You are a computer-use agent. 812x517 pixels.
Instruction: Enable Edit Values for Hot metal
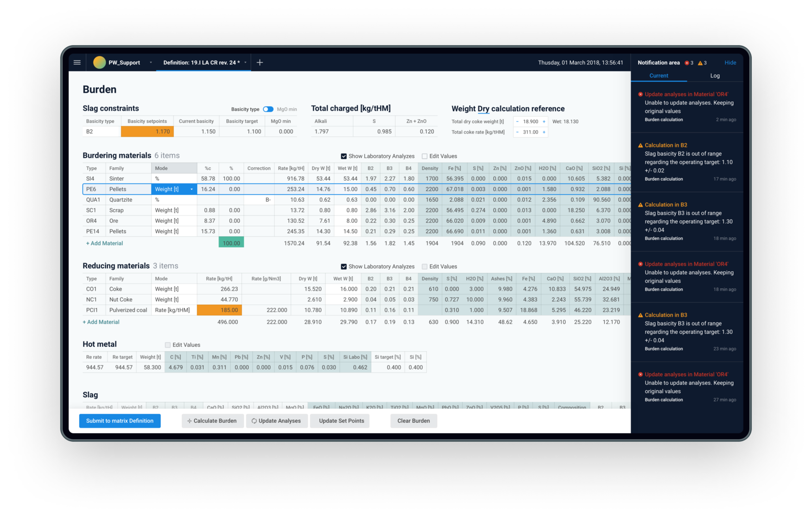pyautogui.click(x=168, y=345)
